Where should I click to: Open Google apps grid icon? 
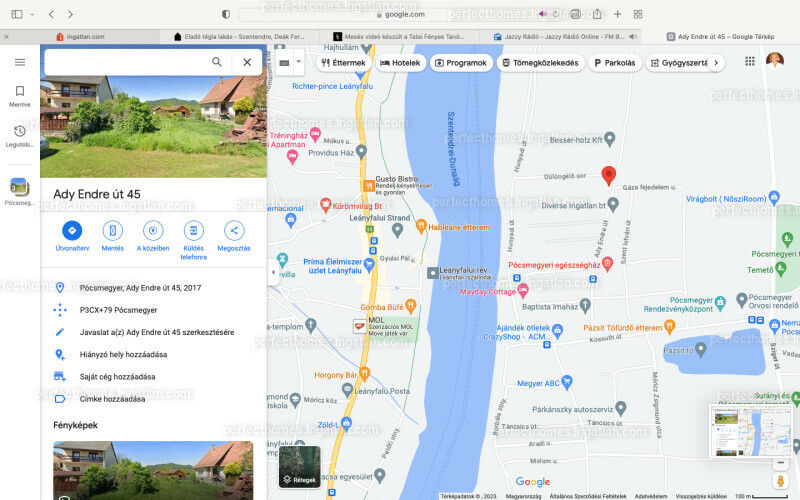pyautogui.click(x=749, y=61)
